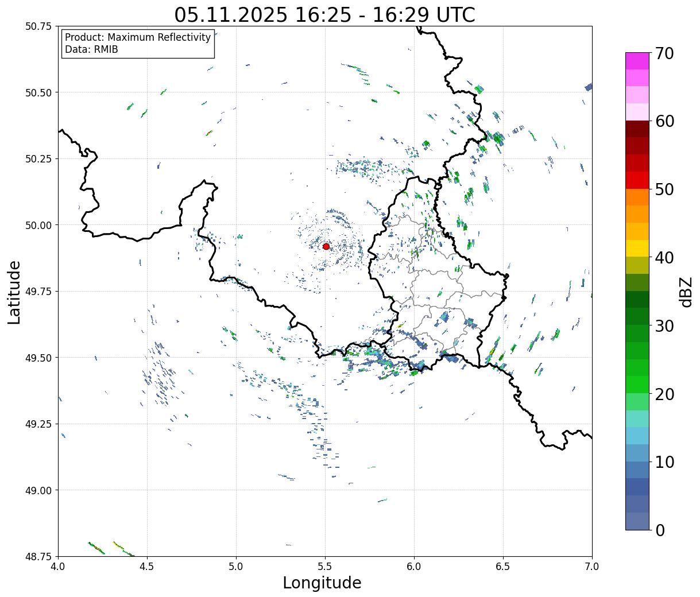The width and height of the screenshot is (700, 597).
Task: Click colorbar tick label 70
Action: pos(664,53)
